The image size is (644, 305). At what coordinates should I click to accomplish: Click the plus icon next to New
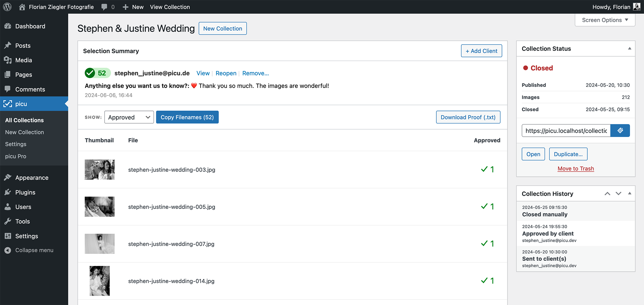tap(126, 7)
